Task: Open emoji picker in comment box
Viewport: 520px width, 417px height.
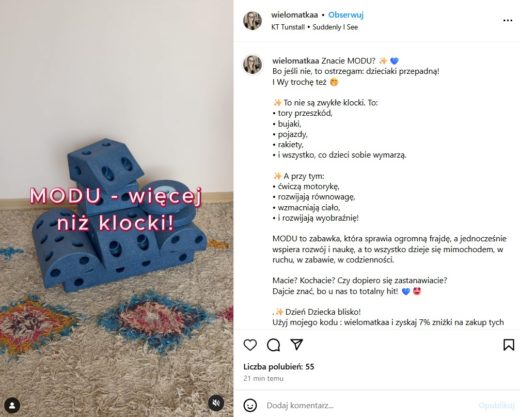Action: 250,405
